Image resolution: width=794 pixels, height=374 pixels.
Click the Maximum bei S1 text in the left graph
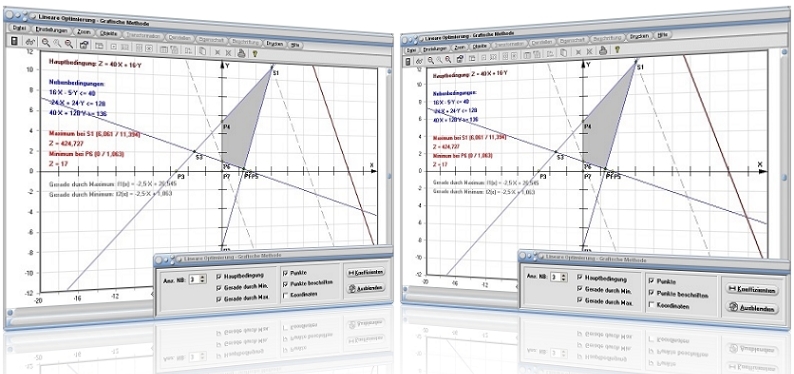pyautogui.click(x=94, y=134)
